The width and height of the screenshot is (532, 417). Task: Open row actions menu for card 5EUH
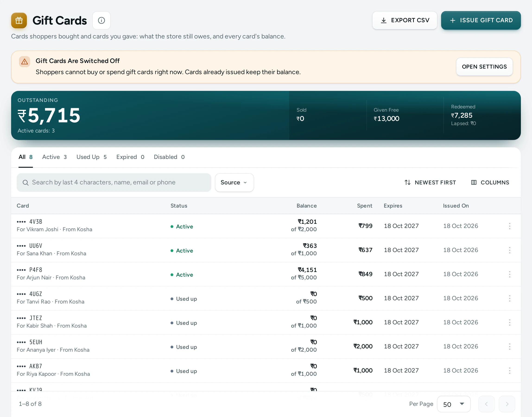click(510, 346)
